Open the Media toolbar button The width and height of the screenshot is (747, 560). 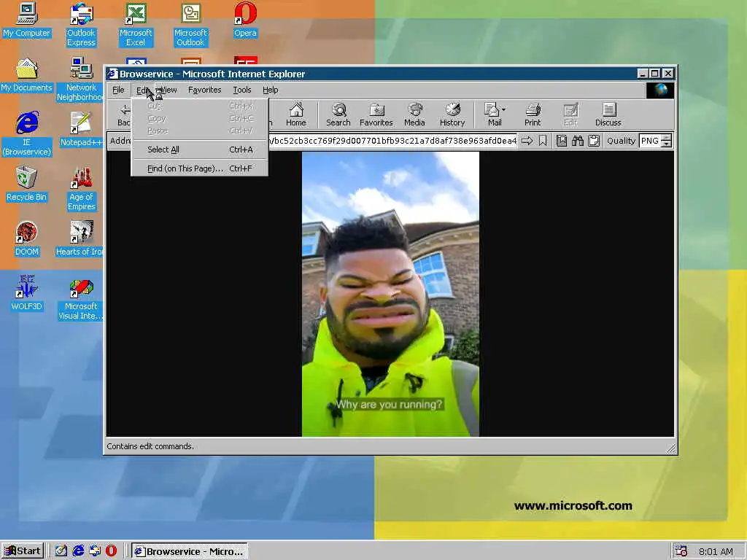[414, 114]
